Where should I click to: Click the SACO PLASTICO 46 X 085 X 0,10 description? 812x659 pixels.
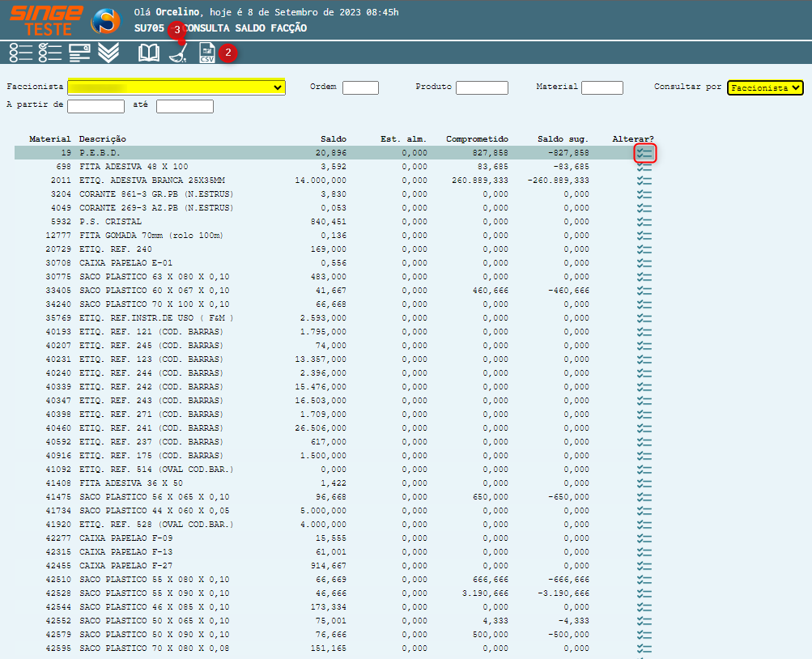pyautogui.click(x=155, y=607)
